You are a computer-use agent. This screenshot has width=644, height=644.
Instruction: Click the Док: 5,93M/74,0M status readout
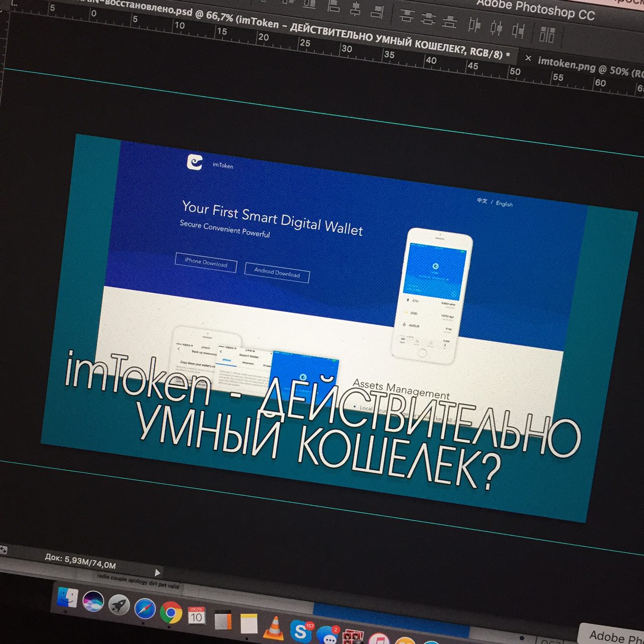(80, 561)
